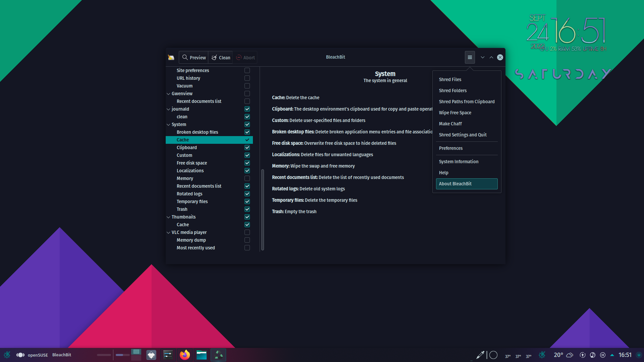Collapse the VLC media player tree group

point(168,233)
